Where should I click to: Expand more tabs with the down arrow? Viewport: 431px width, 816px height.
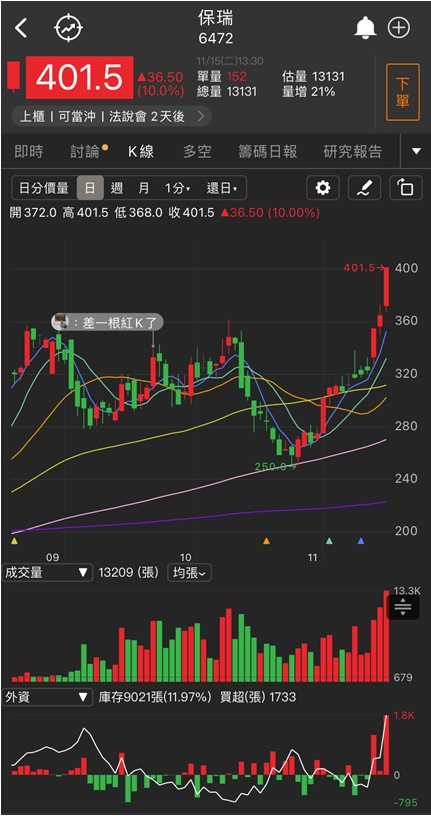416,151
